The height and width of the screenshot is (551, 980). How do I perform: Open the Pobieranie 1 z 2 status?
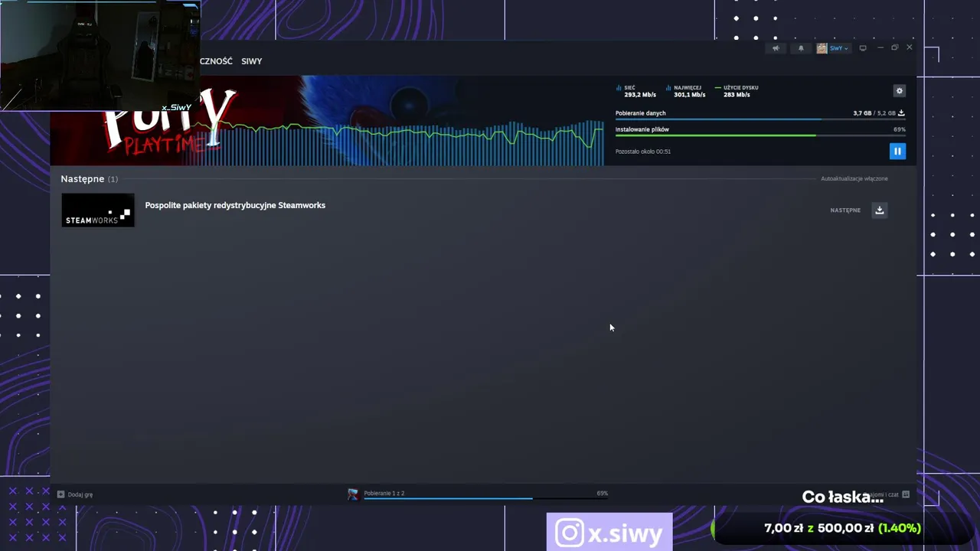pyautogui.click(x=384, y=494)
